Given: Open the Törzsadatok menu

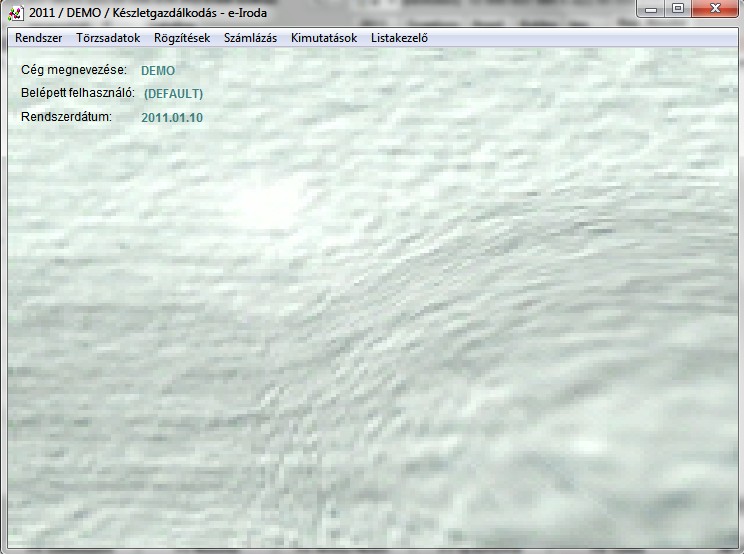Looking at the screenshot, I should point(108,38).
